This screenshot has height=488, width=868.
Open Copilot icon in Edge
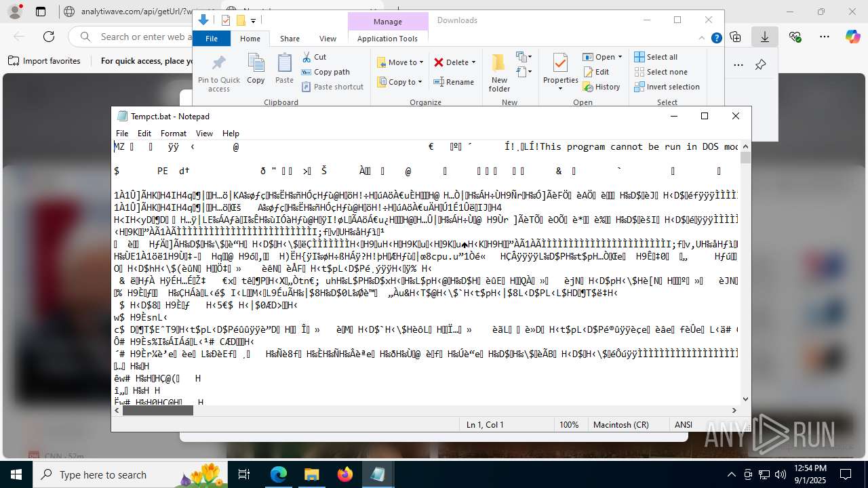click(x=852, y=37)
